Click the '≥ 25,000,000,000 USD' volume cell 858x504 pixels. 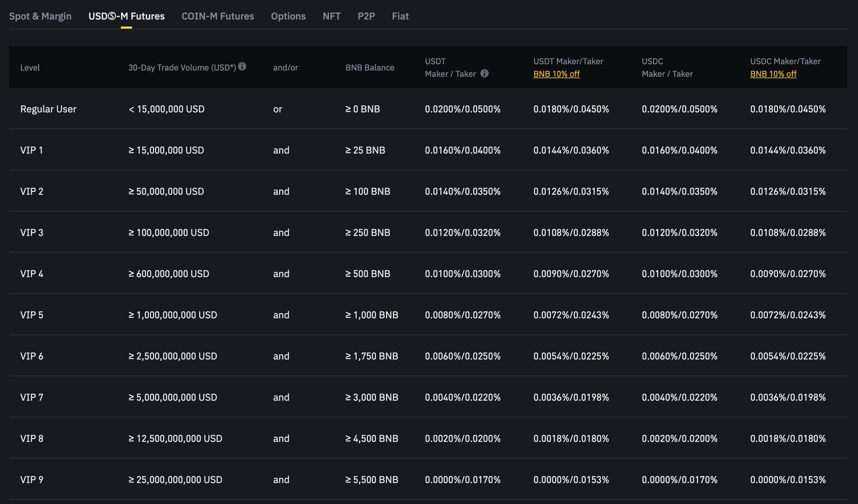click(175, 480)
